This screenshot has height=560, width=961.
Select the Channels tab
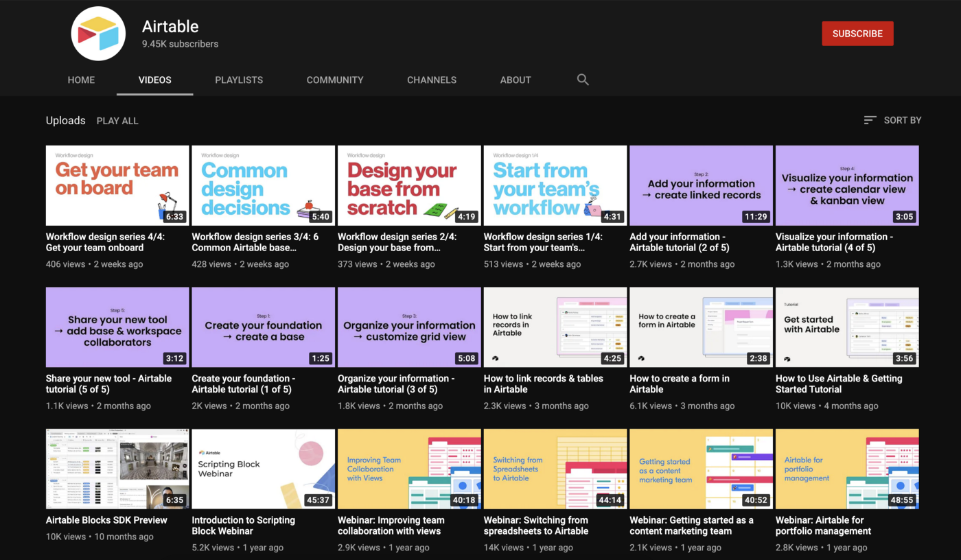pyautogui.click(x=432, y=80)
